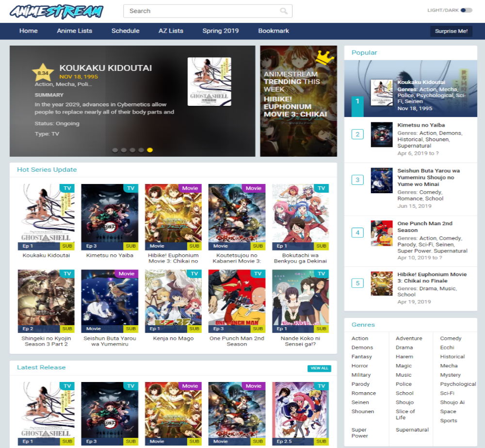Open Nande Koko ni Sensei ga!? poster
Viewport: 485px width, 448px height.
[300, 301]
